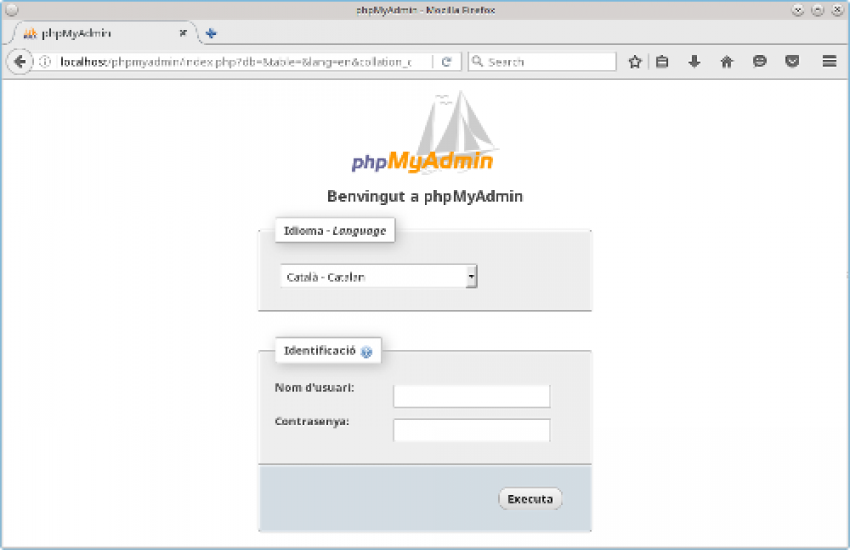Screen dimensions: 850x550
Task: Minimize the Firefox window
Action: coord(798,10)
